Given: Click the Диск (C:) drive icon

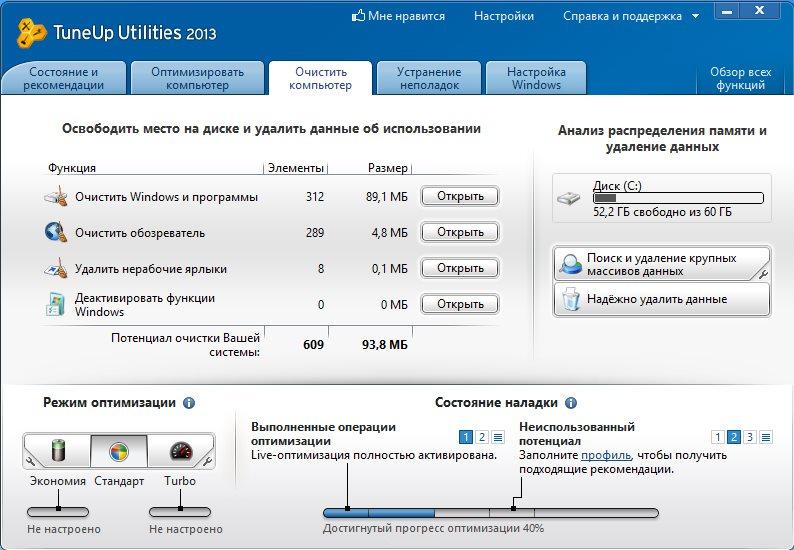Looking at the screenshot, I should [x=569, y=198].
